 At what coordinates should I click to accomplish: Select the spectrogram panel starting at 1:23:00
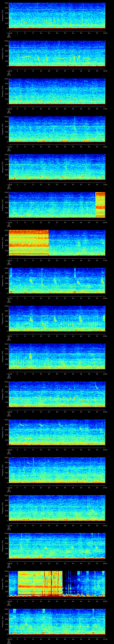point(57,357)
